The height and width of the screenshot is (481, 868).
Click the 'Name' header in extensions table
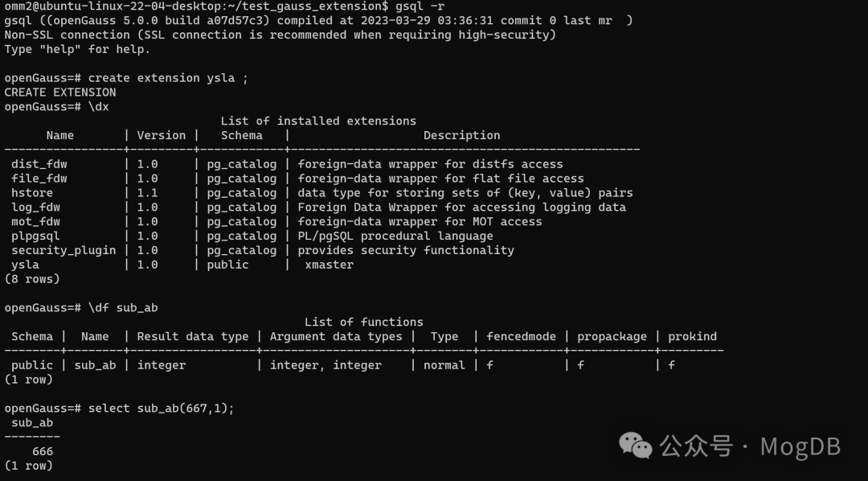[59, 135]
